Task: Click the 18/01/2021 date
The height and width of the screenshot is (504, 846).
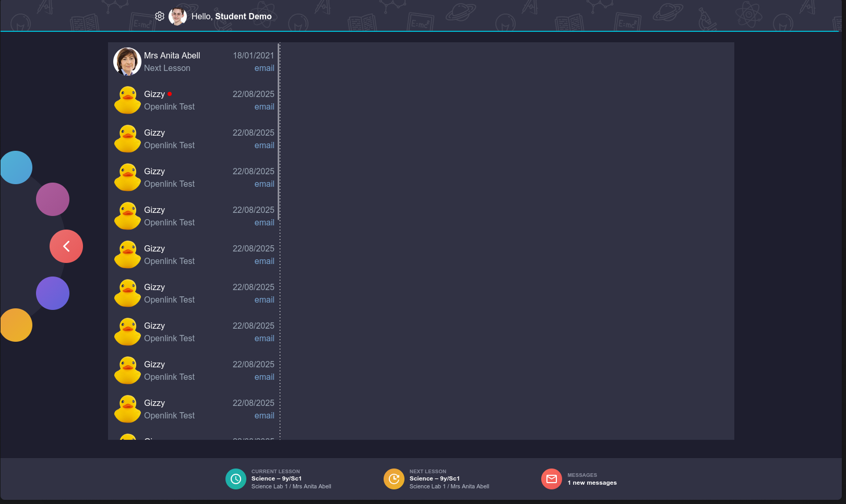Action: click(253, 55)
